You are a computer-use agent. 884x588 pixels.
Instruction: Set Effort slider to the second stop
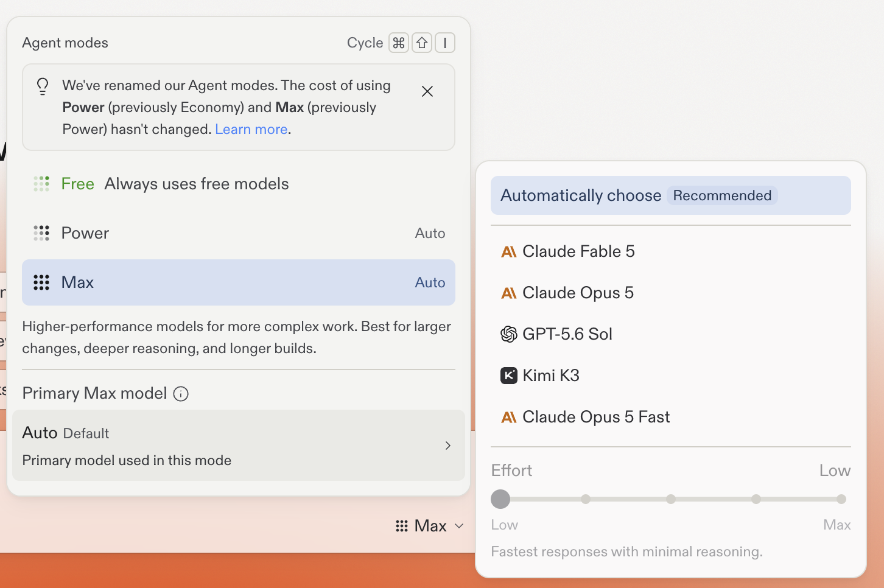[x=586, y=499]
